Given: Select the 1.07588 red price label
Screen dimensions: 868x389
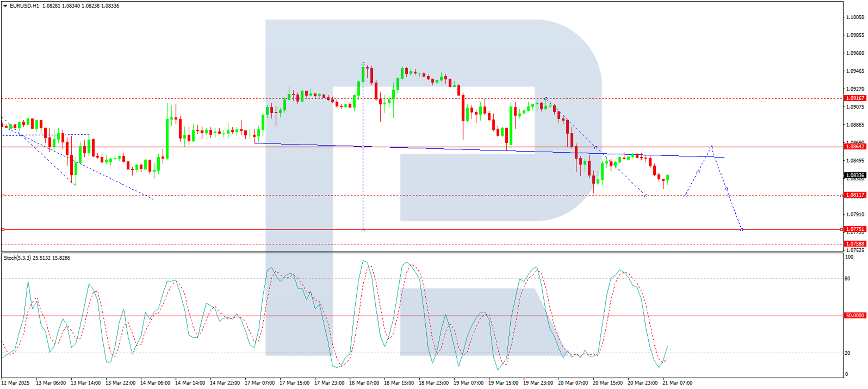Looking at the screenshot, I should tap(855, 244).
